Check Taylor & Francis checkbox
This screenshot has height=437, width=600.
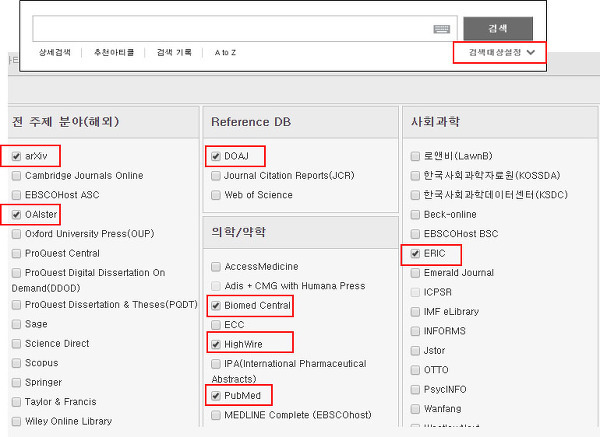click(x=16, y=402)
